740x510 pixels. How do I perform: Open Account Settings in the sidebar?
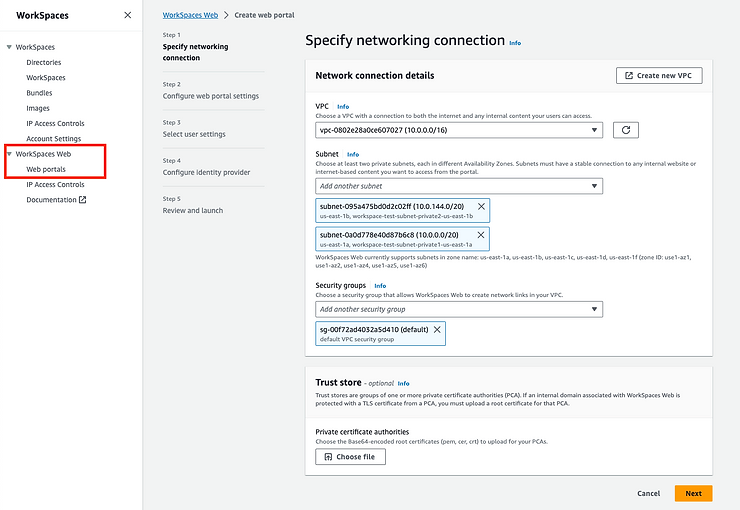click(x=53, y=139)
